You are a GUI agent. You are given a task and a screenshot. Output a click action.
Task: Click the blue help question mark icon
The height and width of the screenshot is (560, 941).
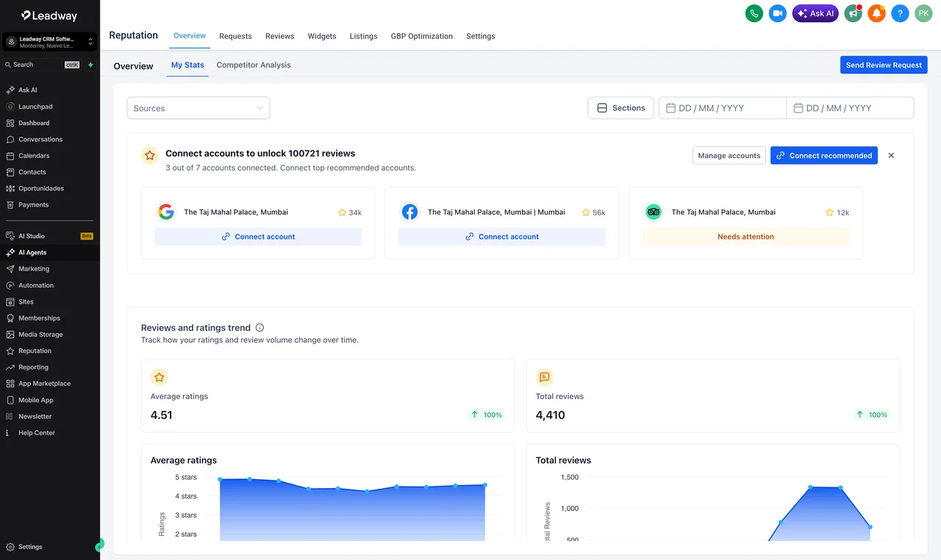900,13
